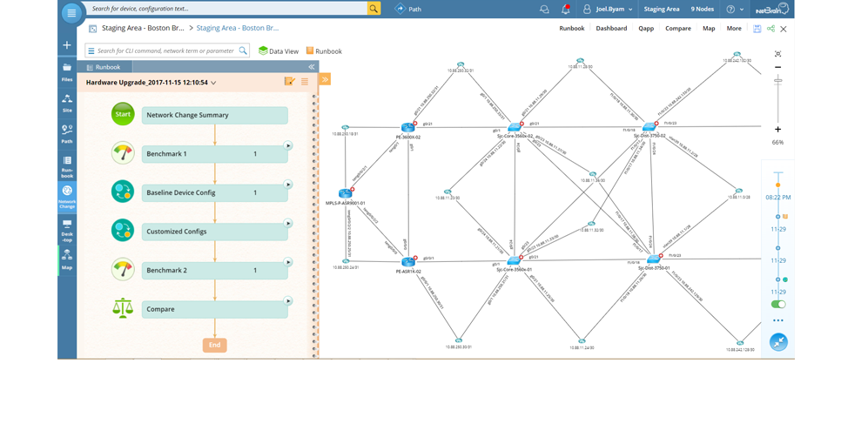Screen dimensions: 868x444
Task: Open the notifications bell
Action: click(x=566, y=10)
